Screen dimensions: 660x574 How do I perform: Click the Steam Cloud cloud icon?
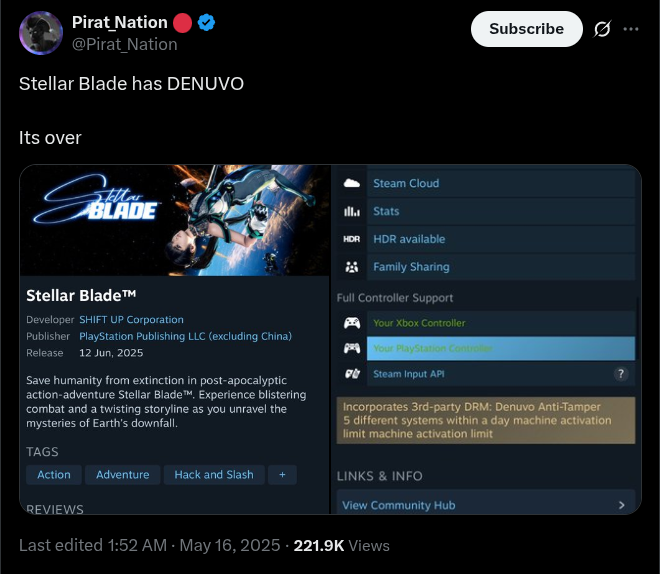351,183
